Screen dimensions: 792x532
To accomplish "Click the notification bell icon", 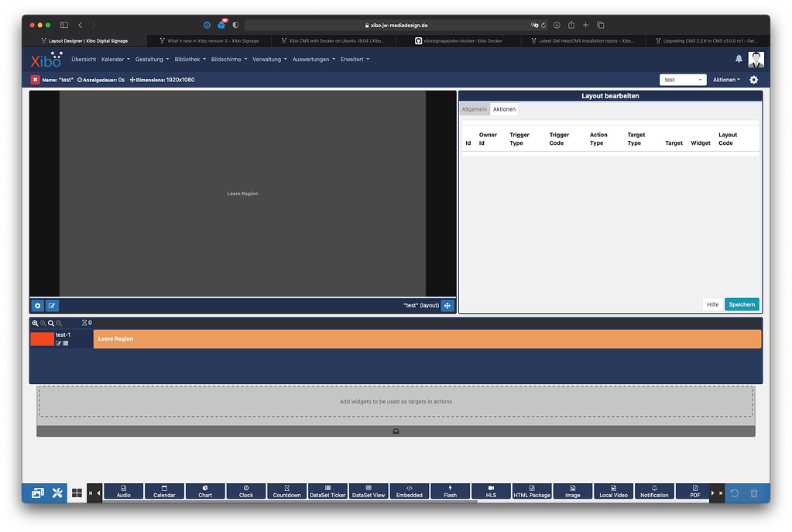I will tap(738, 59).
